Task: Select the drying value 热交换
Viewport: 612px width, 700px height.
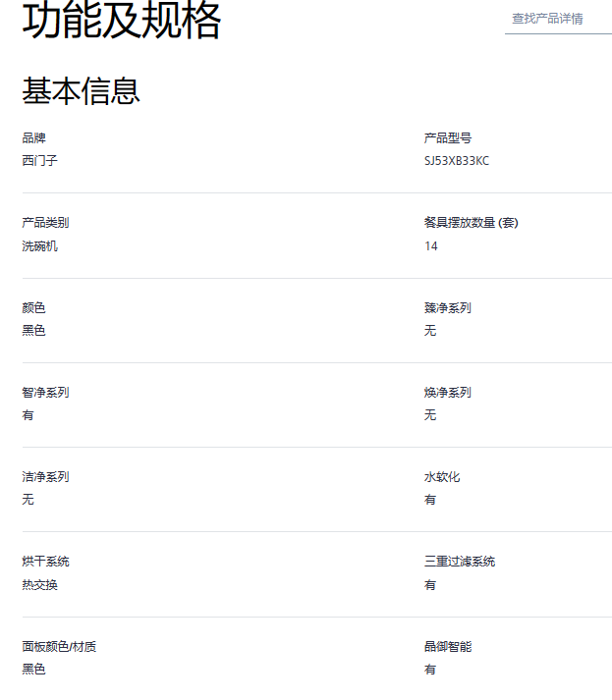Action: (39, 585)
